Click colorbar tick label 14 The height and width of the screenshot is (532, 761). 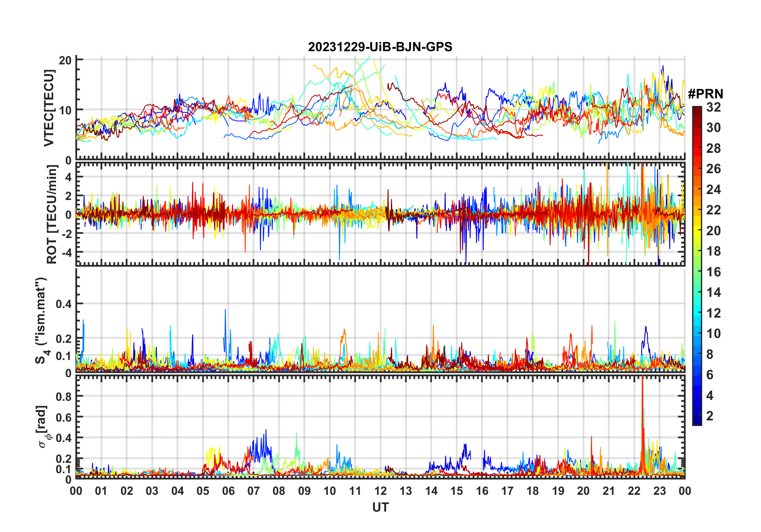(x=713, y=292)
